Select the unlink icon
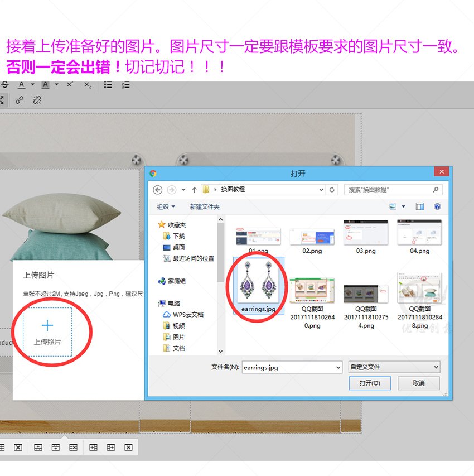 click(x=37, y=100)
